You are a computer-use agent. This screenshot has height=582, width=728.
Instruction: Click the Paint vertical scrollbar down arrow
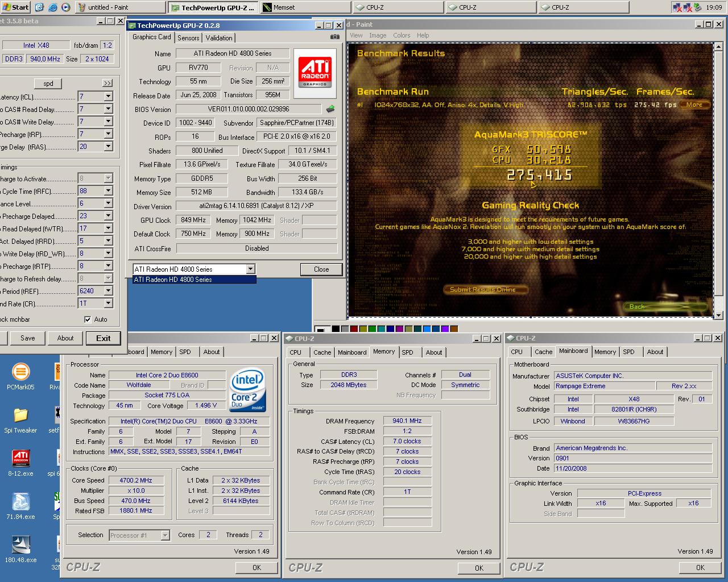pyautogui.click(x=718, y=315)
